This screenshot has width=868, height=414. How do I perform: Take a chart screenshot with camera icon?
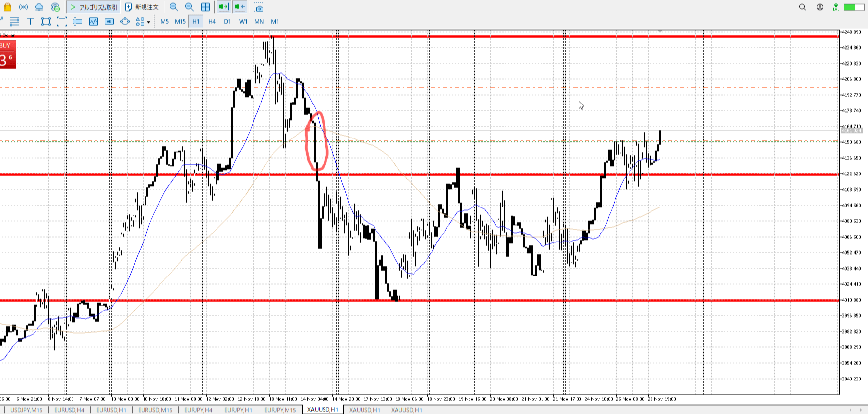(259, 7)
